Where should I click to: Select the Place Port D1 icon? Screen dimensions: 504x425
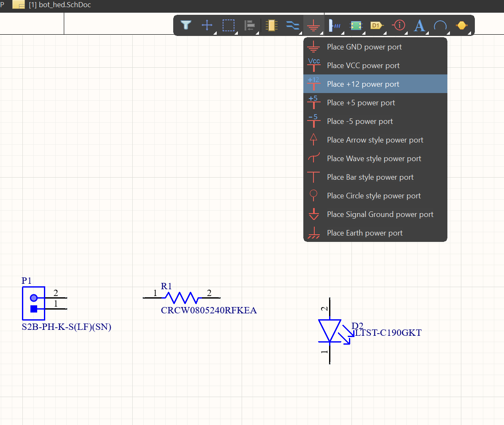377,25
